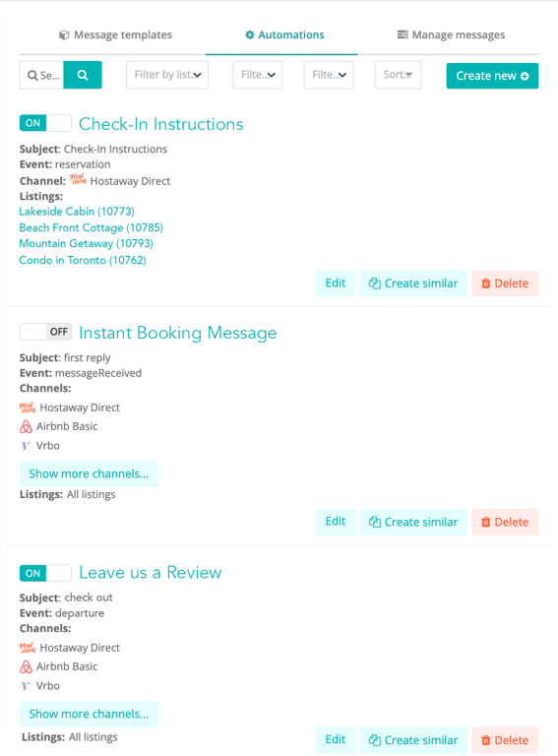Open the Sort dropdown
Image resolution: width=558 pixels, height=756 pixels.
(398, 75)
